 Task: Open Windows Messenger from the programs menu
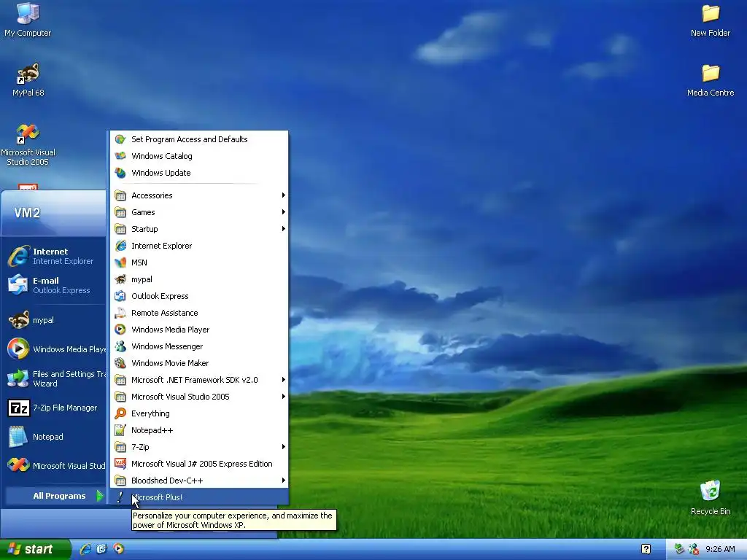(199, 346)
